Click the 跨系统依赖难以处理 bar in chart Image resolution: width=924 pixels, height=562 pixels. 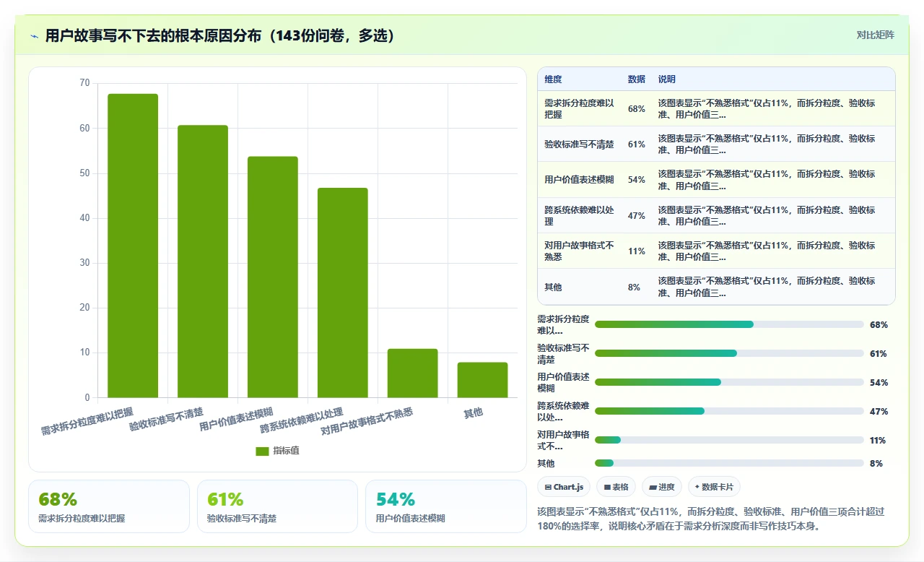pyautogui.click(x=343, y=293)
